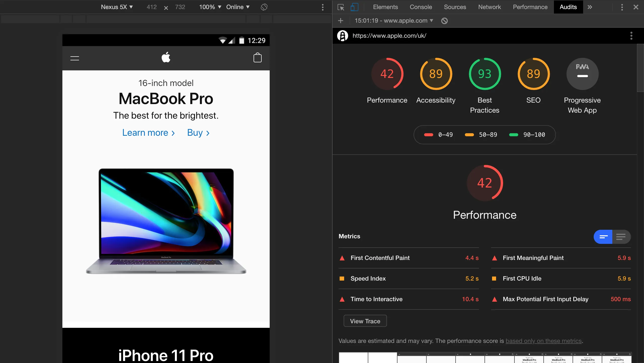Click the device height field 732
This screenshot has width=644, height=363.
tap(180, 7)
